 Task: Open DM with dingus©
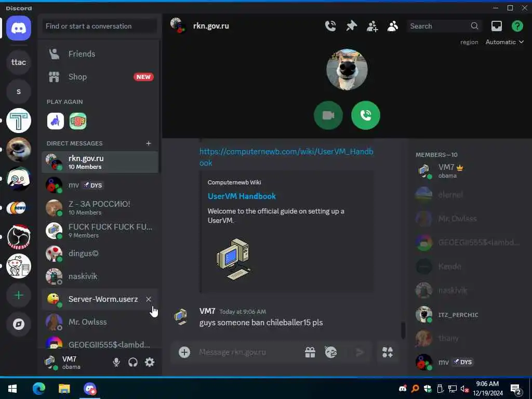coord(100,254)
